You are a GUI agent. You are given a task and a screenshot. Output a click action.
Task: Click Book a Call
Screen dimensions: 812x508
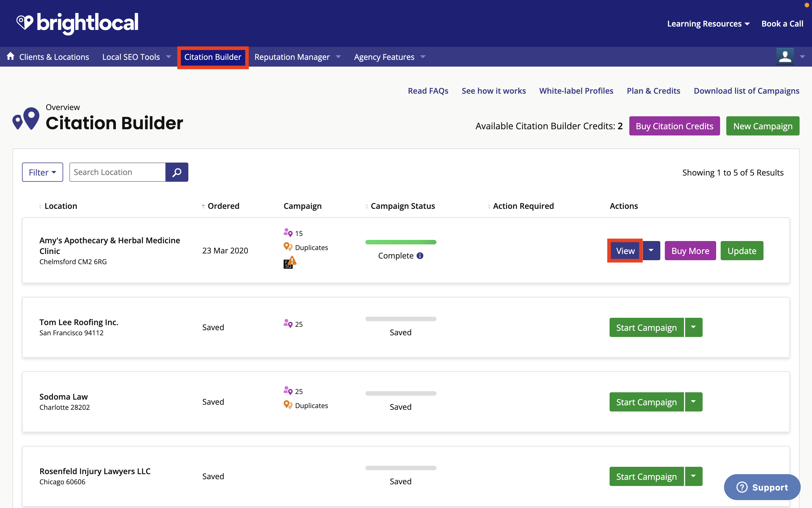782,23
